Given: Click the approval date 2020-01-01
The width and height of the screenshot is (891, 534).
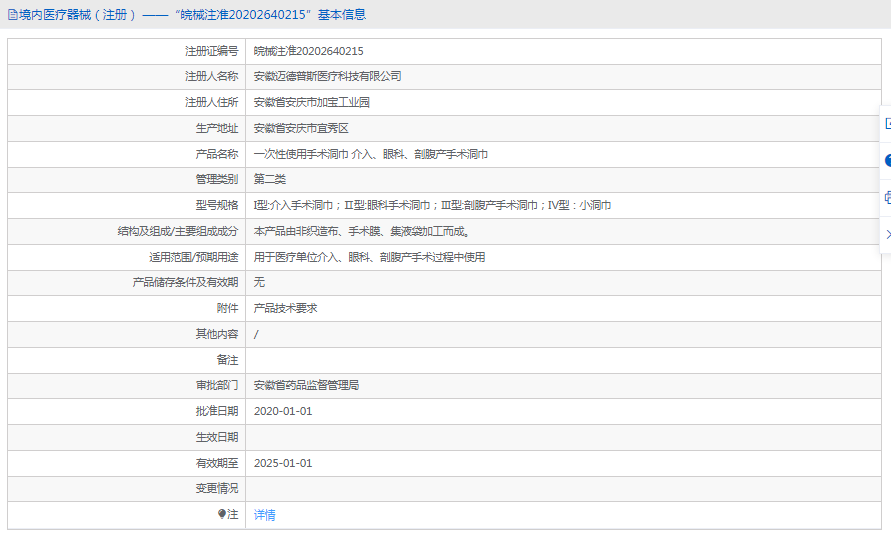Looking at the screenshot, I should tap(283, 411).
